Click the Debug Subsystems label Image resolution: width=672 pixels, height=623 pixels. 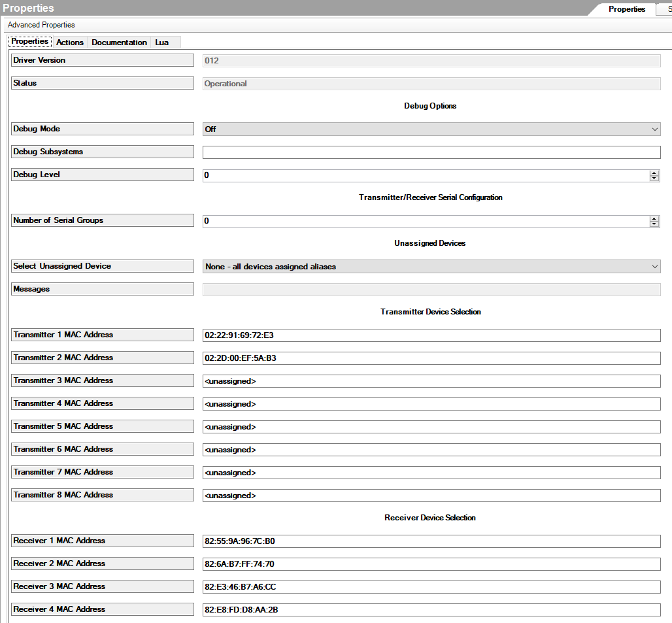pyautogui.click(x=103, y=152)
